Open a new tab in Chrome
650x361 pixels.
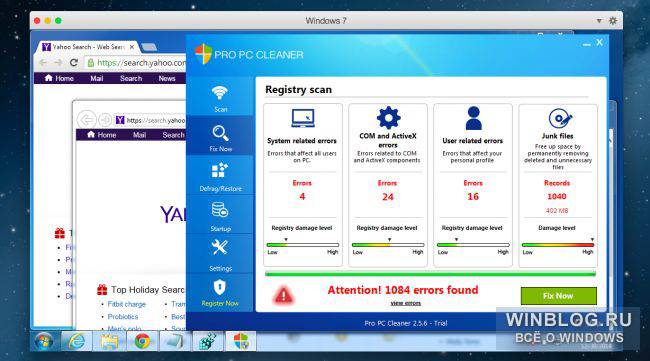[x=149, y=47]
